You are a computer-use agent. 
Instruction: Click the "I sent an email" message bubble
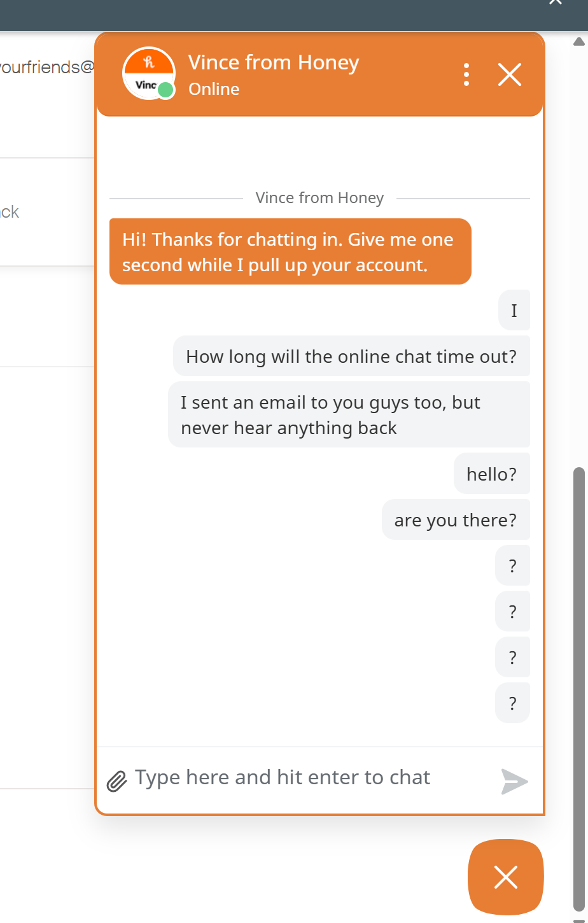[x=349, y=415]
